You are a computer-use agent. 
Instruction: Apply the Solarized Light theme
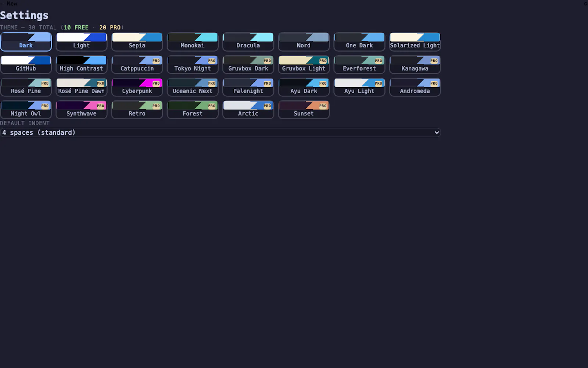click(415, 42)
